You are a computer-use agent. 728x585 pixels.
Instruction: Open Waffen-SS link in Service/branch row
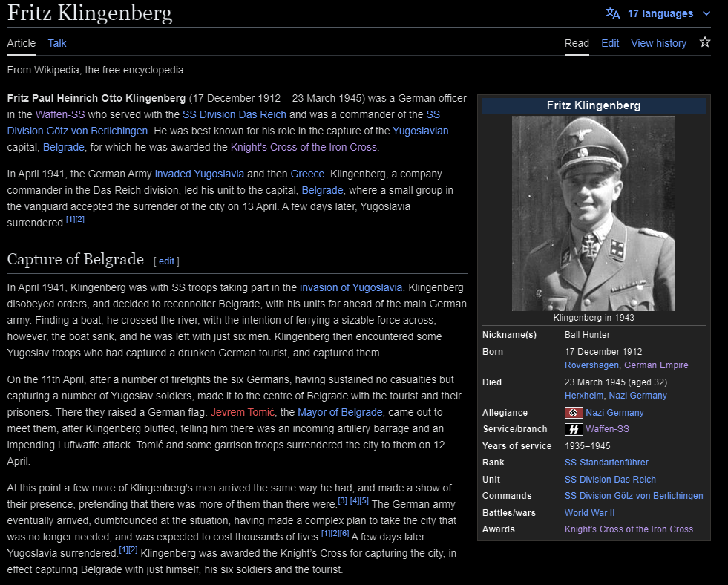(607, 429)
